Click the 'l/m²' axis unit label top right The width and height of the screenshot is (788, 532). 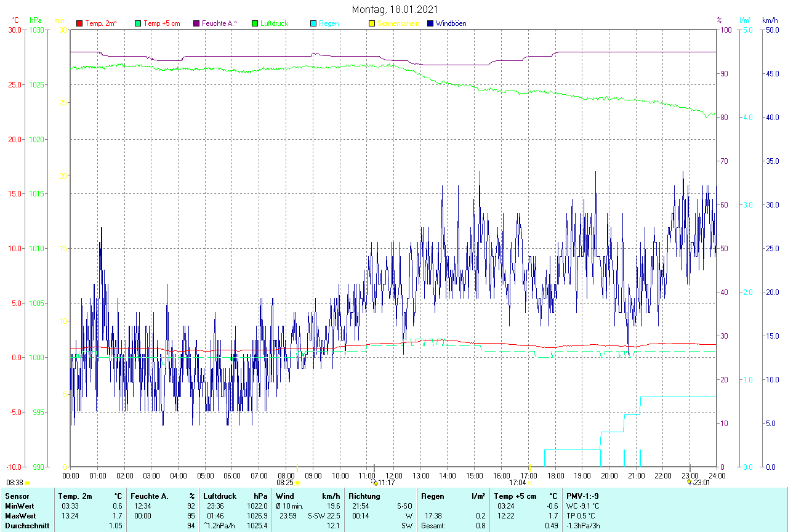pyautogui.click(x=746, y=20)
